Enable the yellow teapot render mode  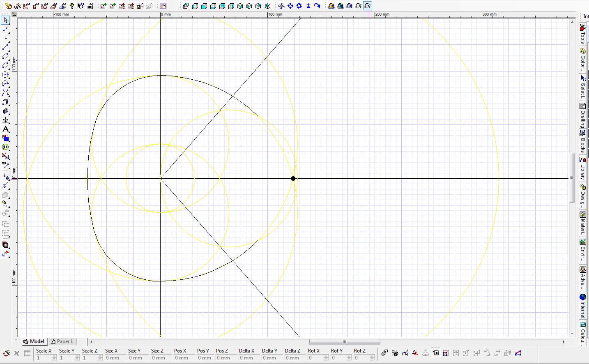[x=331, y=6]
